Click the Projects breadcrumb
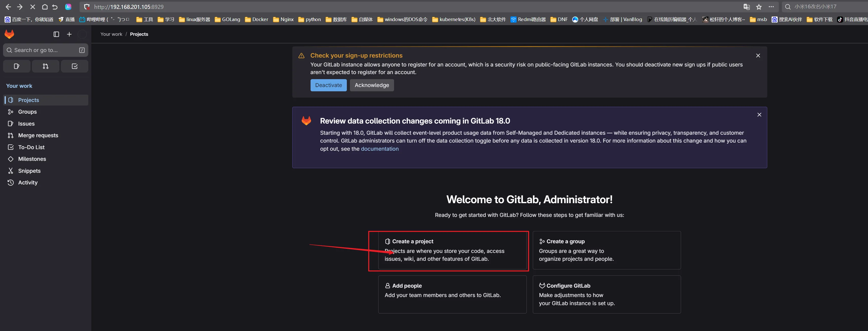 click(x=139, y=34)
